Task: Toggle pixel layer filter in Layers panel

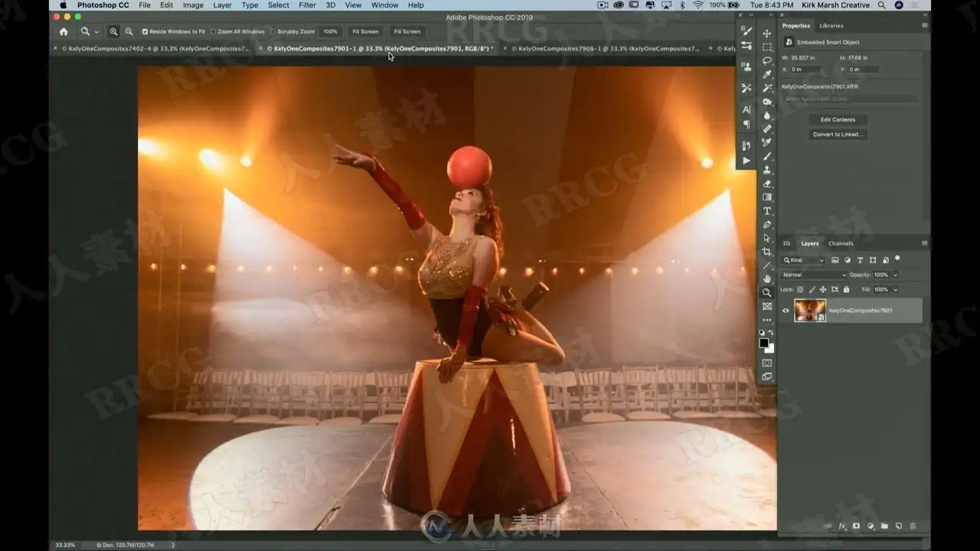Action: pos(835,260)
